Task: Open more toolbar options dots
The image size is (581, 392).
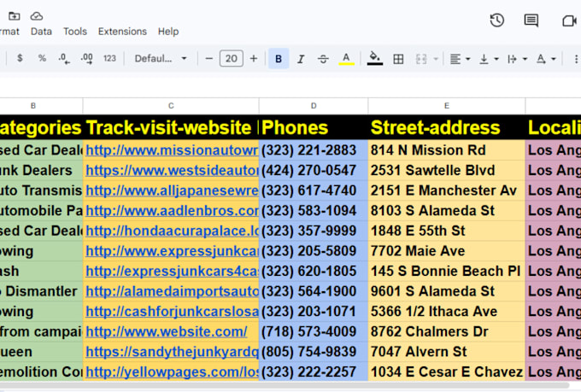Action: click(x=575, y=59)
